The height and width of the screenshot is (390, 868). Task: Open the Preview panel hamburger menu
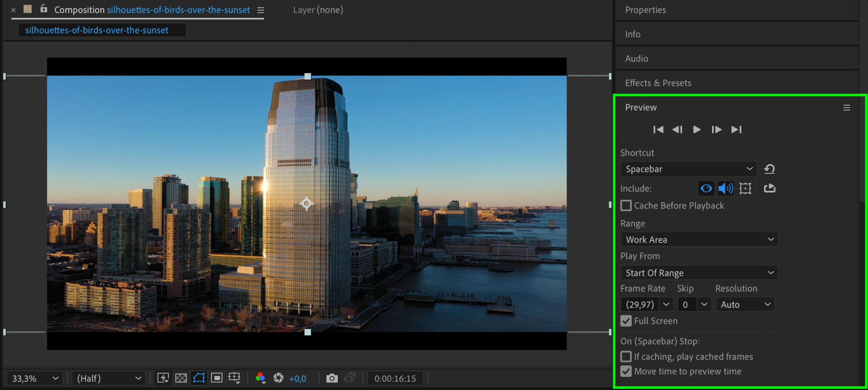coord(846,108)
